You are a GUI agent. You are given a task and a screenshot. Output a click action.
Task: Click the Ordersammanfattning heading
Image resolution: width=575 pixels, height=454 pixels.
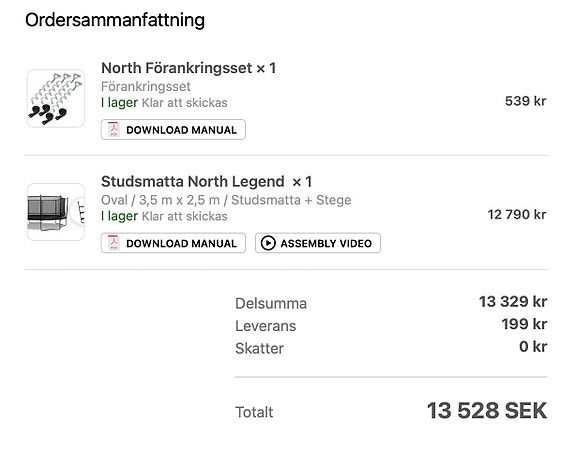click(x=115, y=20)
